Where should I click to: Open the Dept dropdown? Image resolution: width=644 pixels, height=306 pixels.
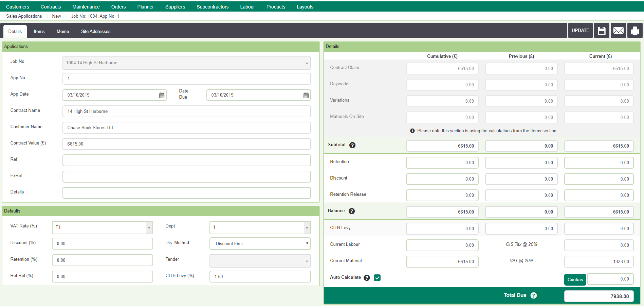(x=307, y=227)
